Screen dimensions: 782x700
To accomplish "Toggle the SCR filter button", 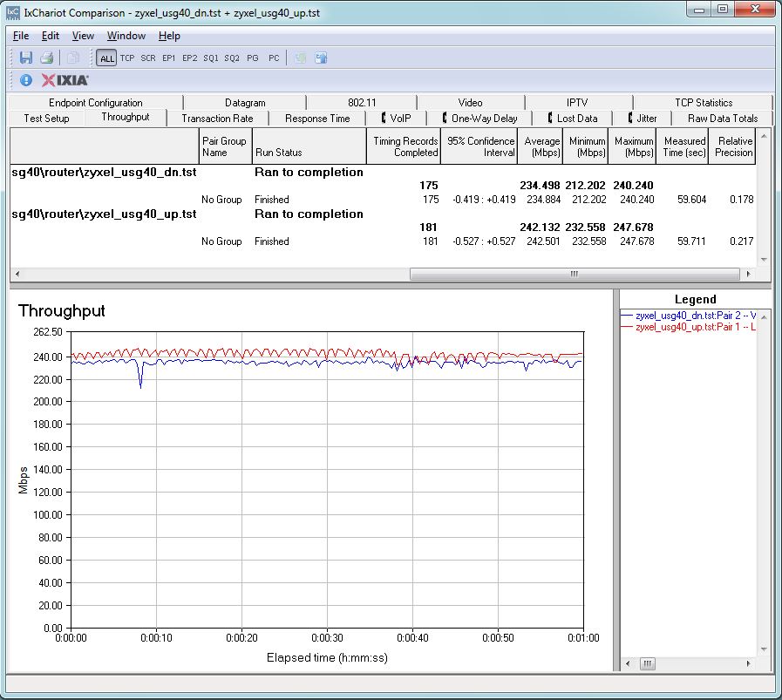I will pyautogui.click(x=147, y=58).
